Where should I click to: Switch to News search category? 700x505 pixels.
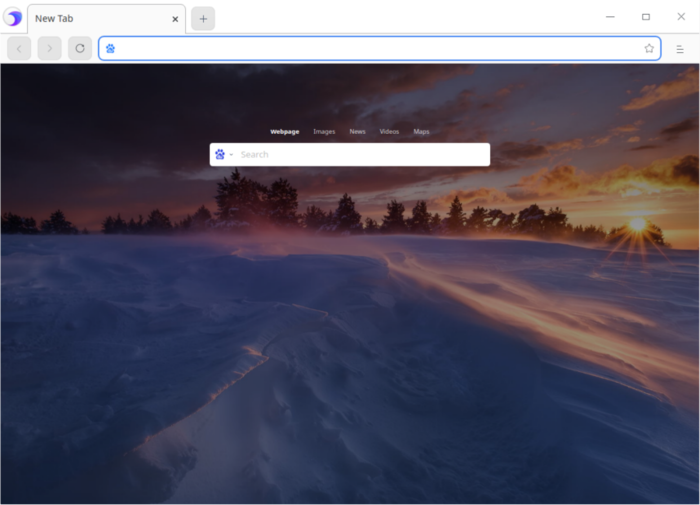pyautogui.click(x=357, y=131)
